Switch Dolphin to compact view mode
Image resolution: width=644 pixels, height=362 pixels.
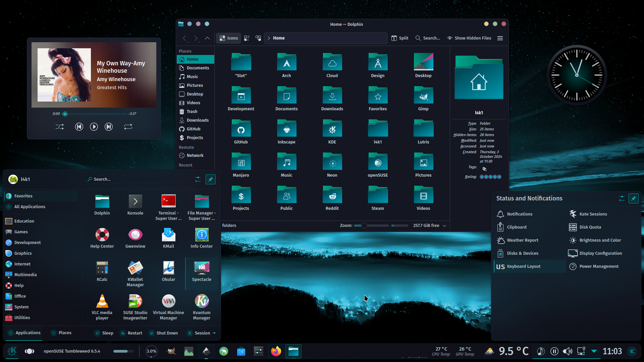point(247,38)
